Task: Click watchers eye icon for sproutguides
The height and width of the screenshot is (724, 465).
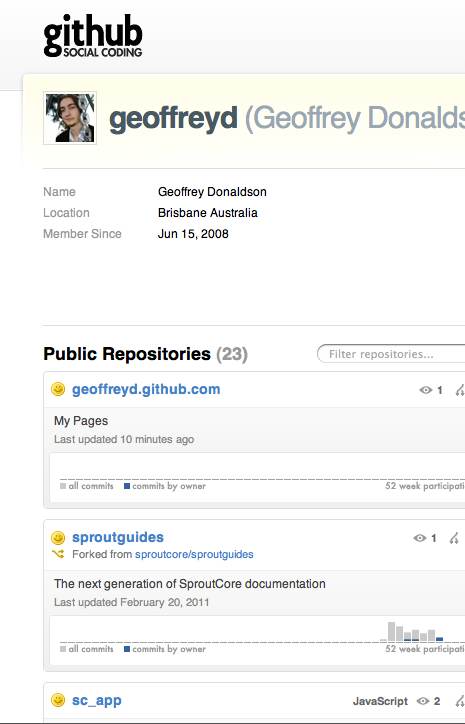Action: (x=419, y=538)
